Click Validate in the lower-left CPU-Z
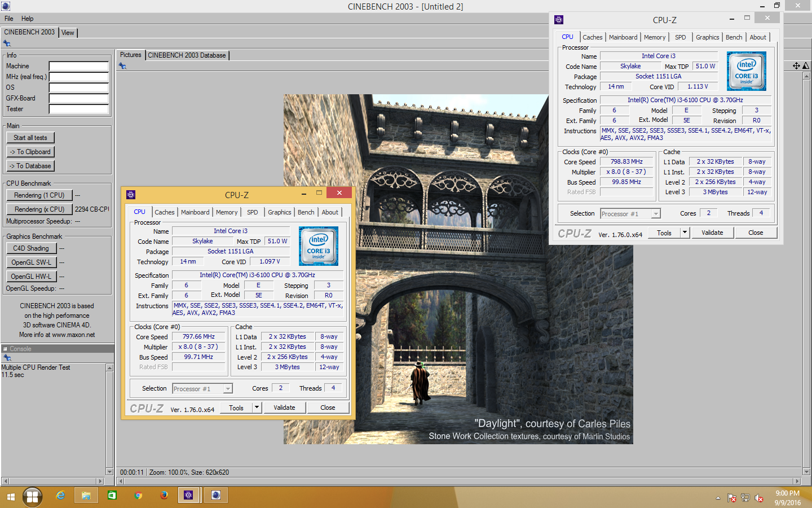Viewport: 812px width, 508px height. [x=284, y=408]
